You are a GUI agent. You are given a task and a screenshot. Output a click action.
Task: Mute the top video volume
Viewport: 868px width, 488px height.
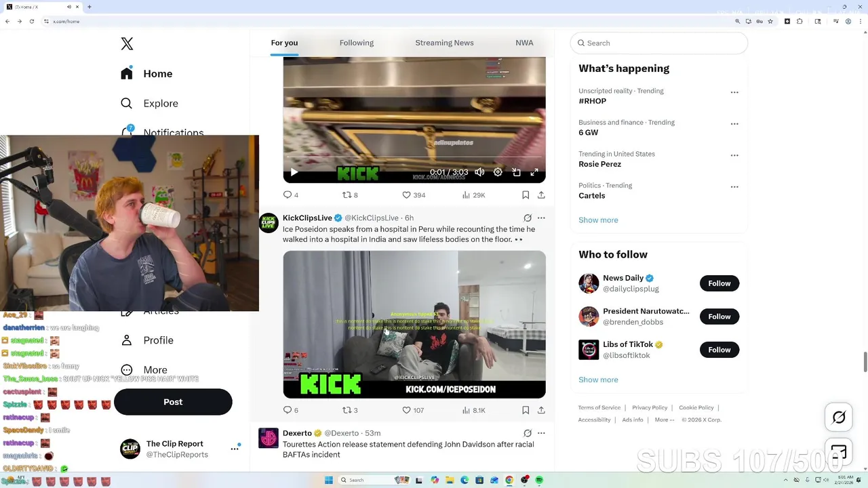click(x=479, y=172)
